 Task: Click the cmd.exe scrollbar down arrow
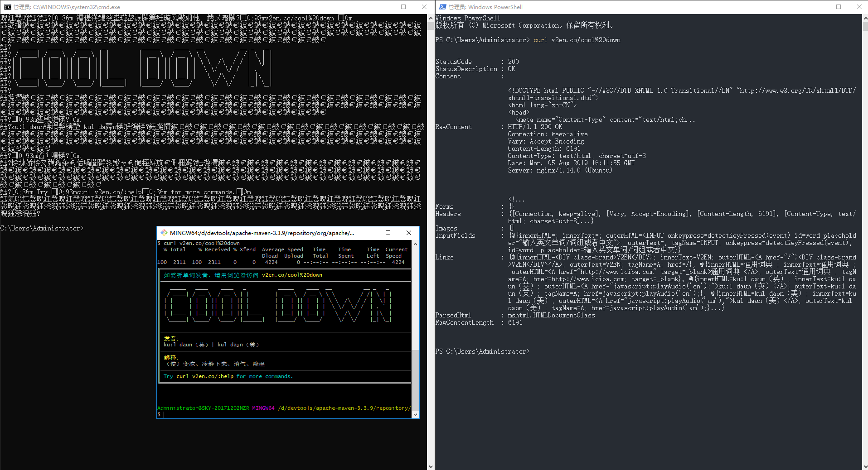pyautogui.click(x=431, y=466)
